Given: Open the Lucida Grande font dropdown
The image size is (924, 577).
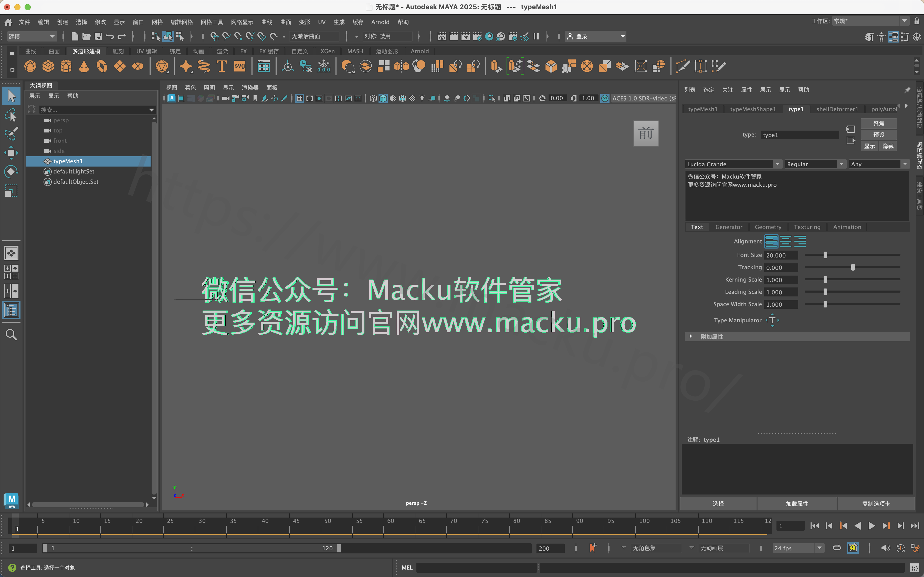Looking at the screenshot, I should click(733, 164).
